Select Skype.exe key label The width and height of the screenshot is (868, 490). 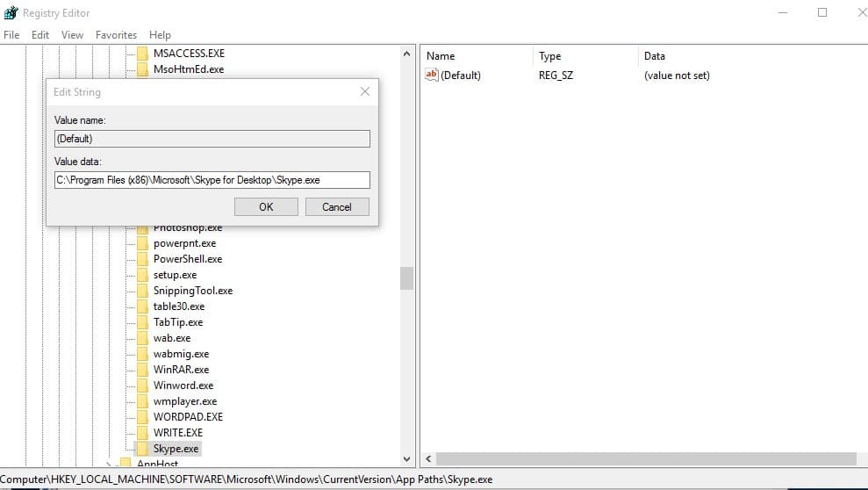[176, 449]
